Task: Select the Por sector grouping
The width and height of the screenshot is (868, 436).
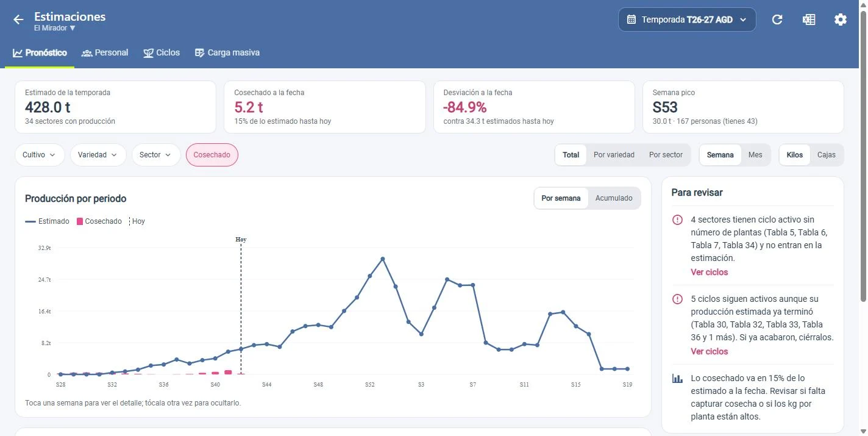Action: [666, 155]
